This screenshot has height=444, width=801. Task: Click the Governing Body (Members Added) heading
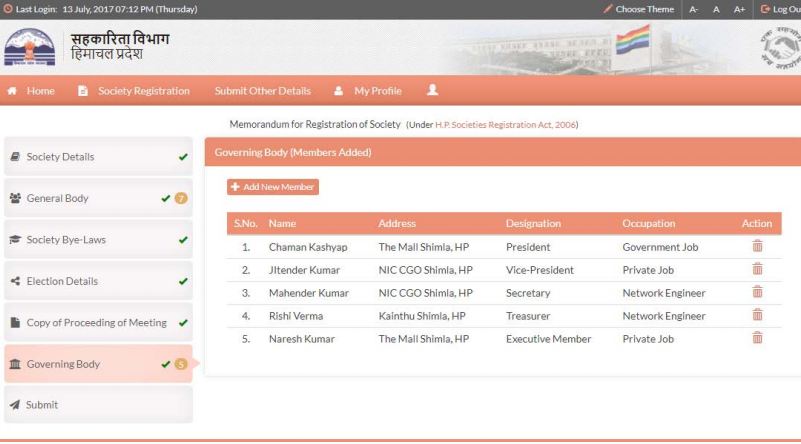[x=293, y=152]
